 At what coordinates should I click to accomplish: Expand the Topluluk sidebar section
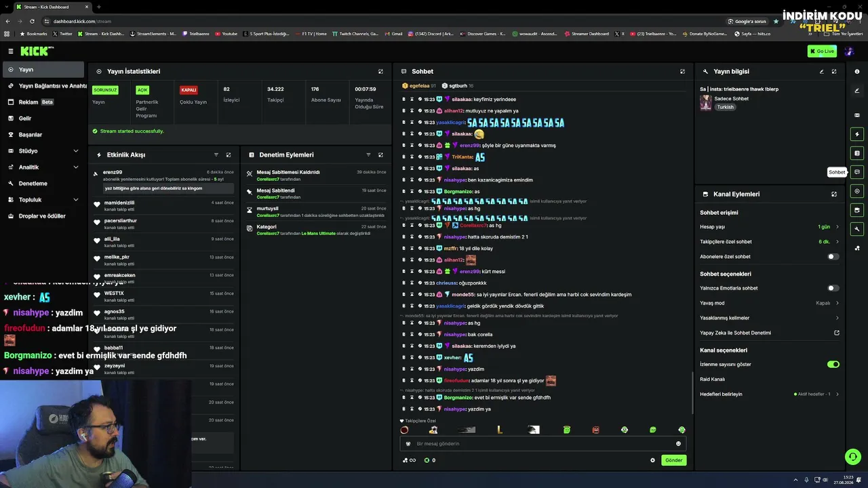(x=43, y=200)
